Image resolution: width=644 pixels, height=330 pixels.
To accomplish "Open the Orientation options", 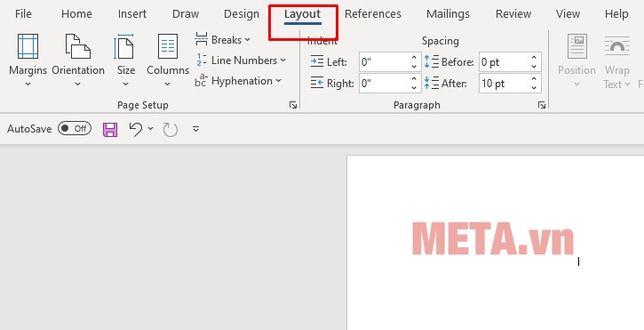I will pos(78,60).
